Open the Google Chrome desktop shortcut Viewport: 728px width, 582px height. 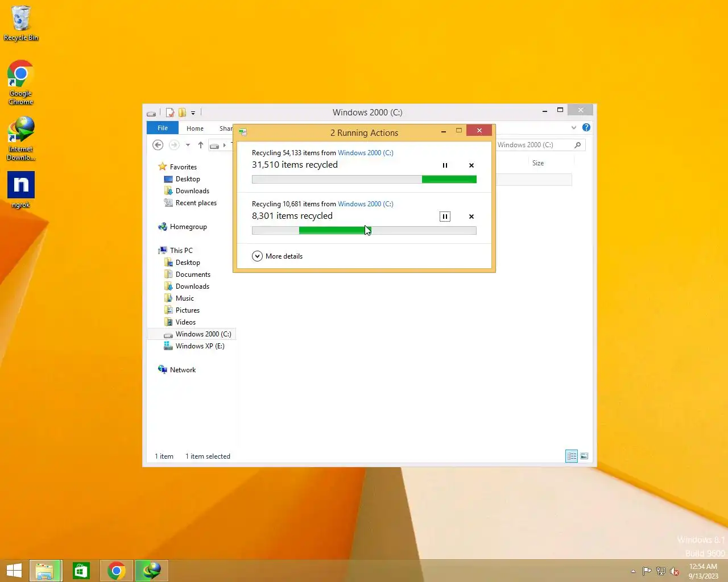[21, 82]
